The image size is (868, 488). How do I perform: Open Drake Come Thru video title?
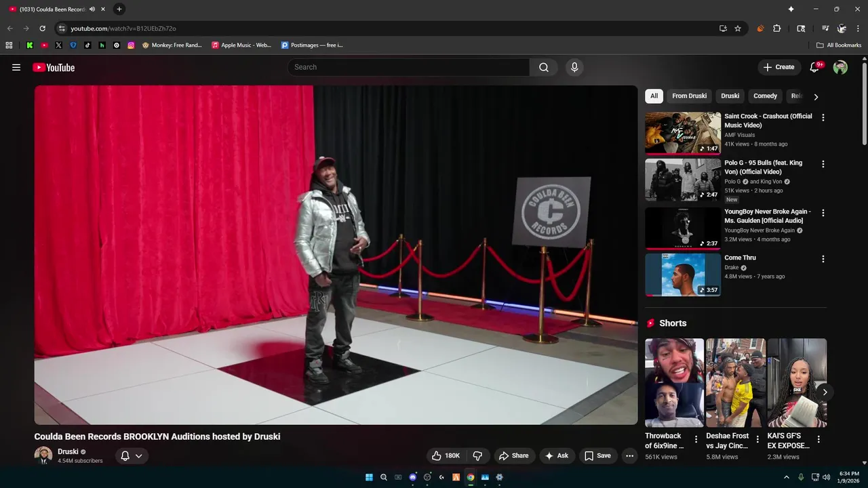740,258
